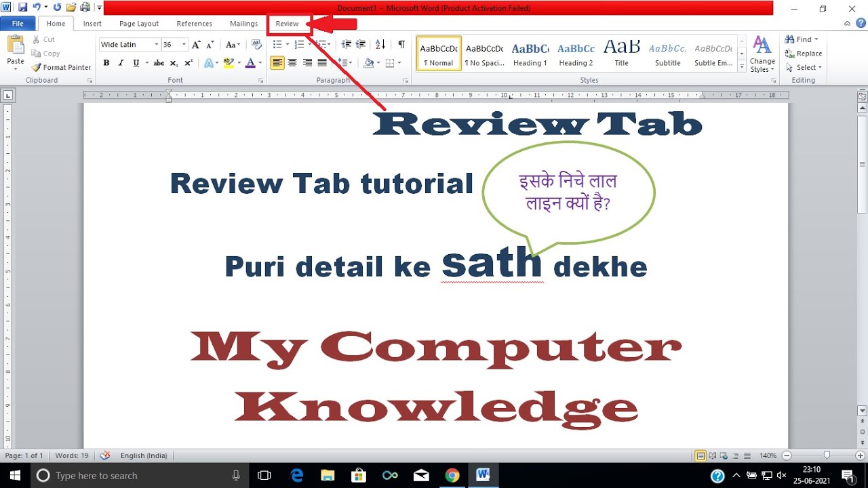Sort the selected text
This screenshot has width=868, height=488.
(380, 45)
